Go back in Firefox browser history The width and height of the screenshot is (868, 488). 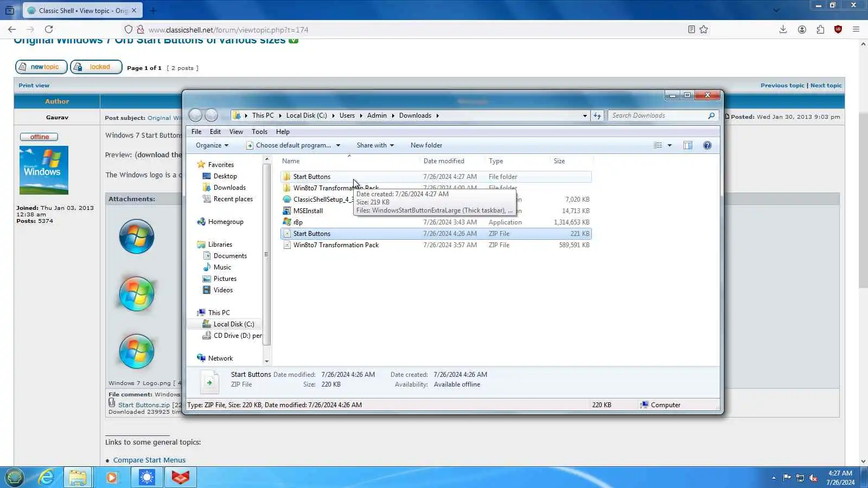coord(12,29)
